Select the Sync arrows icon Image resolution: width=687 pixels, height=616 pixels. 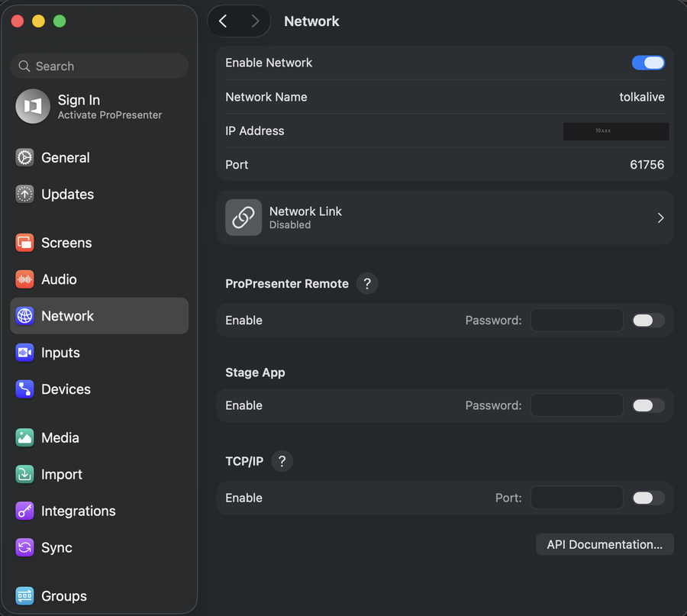click(x=24, y=547)
